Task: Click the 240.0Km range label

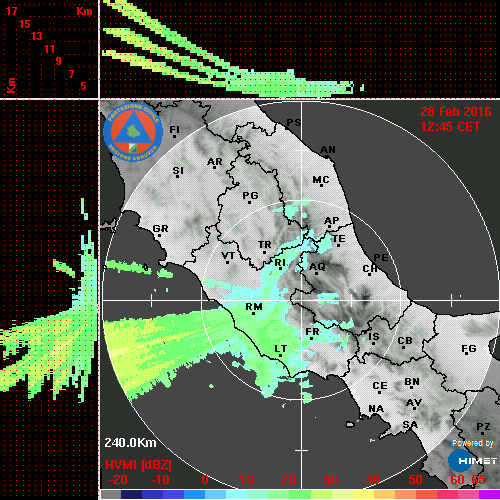Action: (x=130, y=443)
